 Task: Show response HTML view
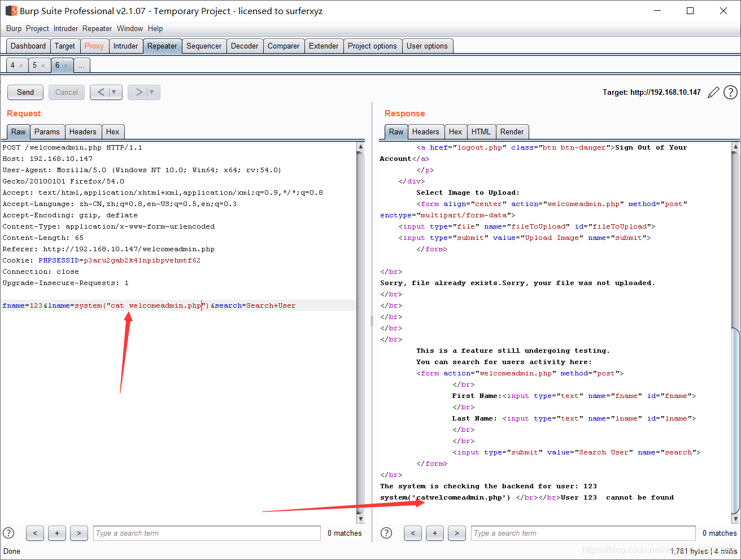coord(481,132)
